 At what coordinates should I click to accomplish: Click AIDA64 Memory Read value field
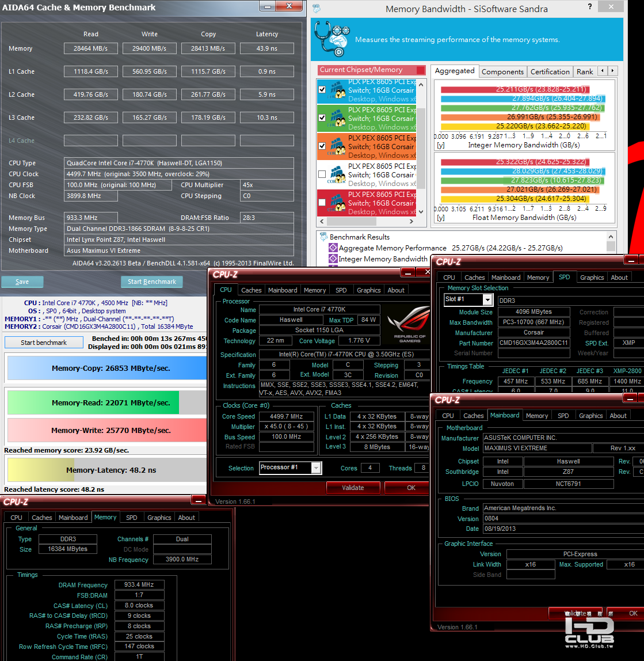click(x=90, y=48)
